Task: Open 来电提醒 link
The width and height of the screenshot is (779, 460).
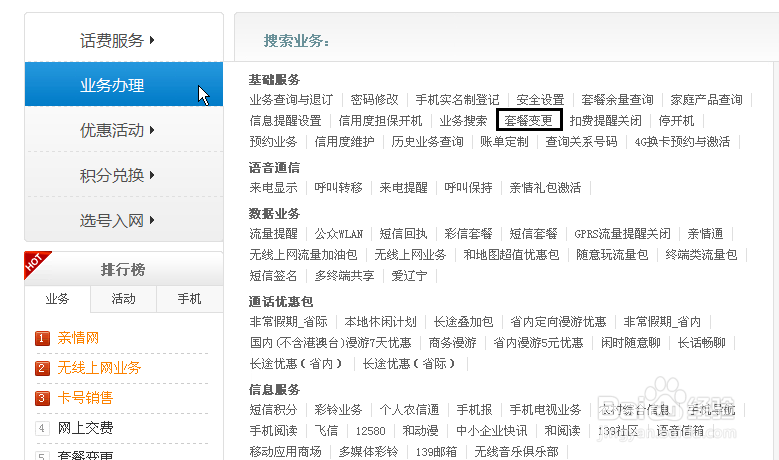Action: tap(403, 188)
